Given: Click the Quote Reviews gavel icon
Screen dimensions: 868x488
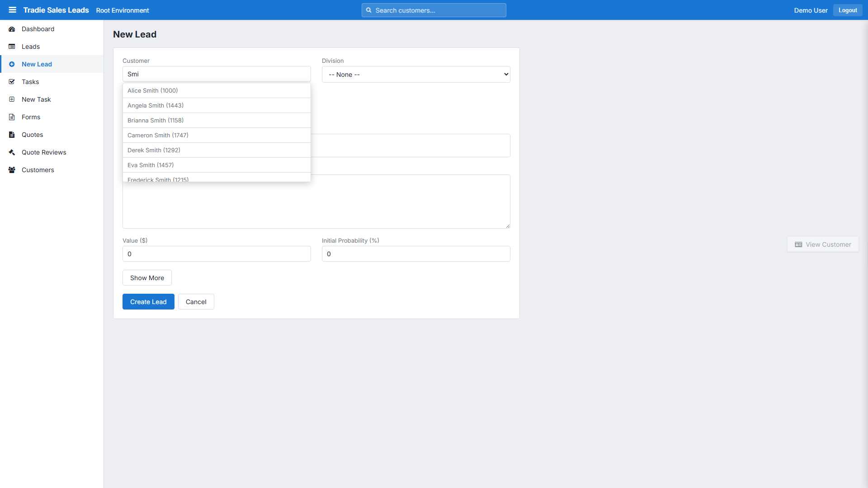Looking at the screenshot, I should [12, 152].
